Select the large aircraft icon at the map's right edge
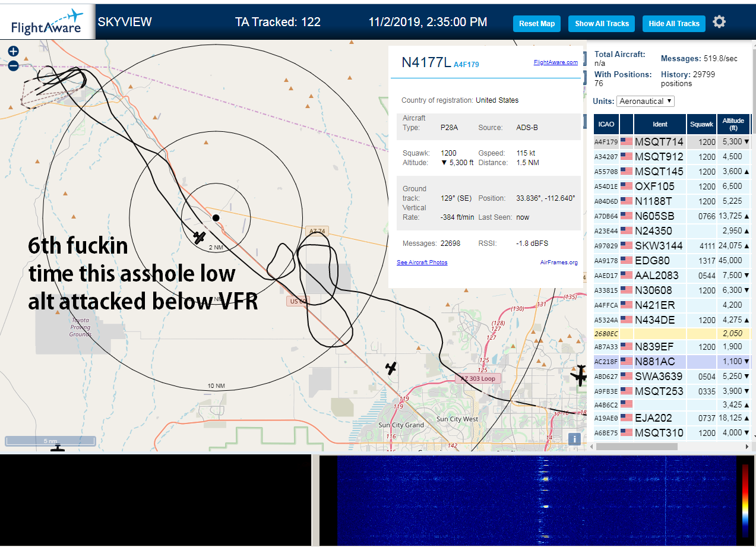The height and width of the screenshot is (547, 756). pos(579,375)
